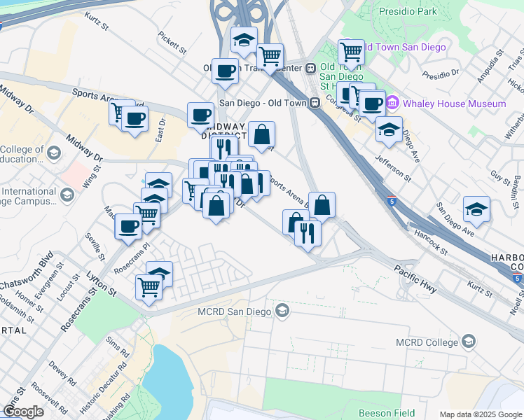
Task: Select the Chatsworth Blvd street label
Action: 27,271
